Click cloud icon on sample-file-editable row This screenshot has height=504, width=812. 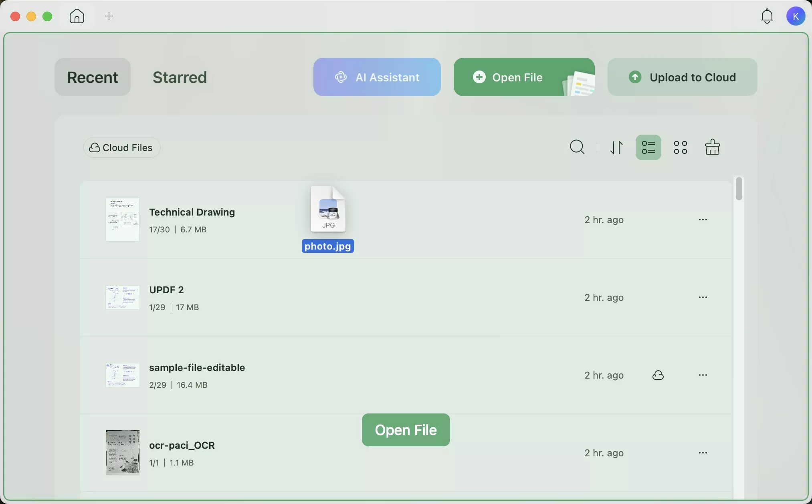[x=658, y=375]
